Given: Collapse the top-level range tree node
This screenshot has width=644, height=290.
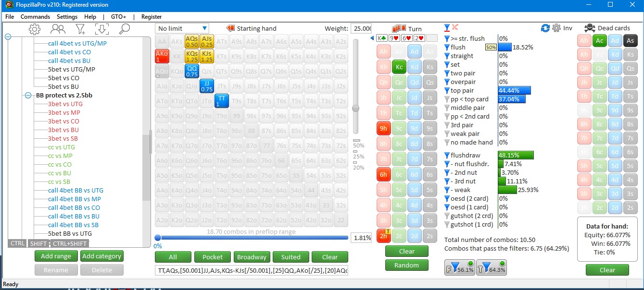Looking at the screenshot, I should pyautogui.click(x=8, y=37).
